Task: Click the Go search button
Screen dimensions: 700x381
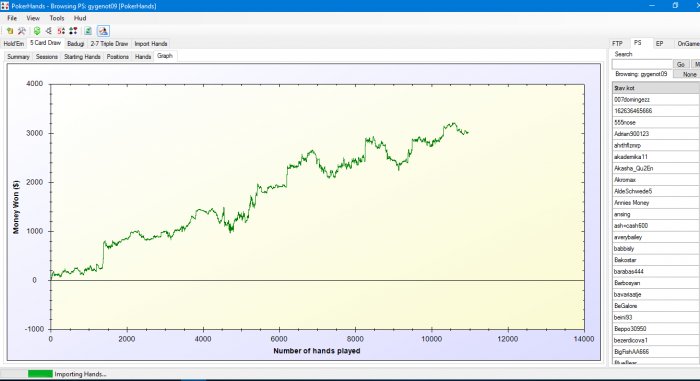Action: pyautogui.click(x=681, y=64)
